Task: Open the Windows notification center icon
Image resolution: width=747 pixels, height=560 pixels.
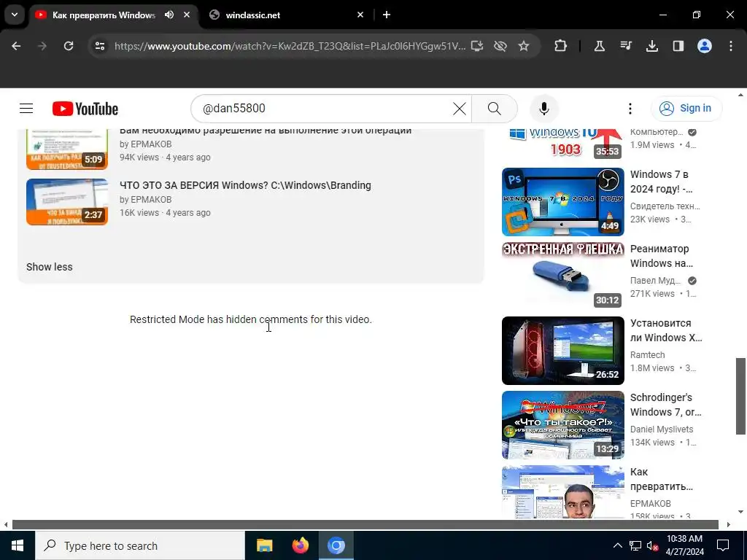Action: click(x=723, y=545)
